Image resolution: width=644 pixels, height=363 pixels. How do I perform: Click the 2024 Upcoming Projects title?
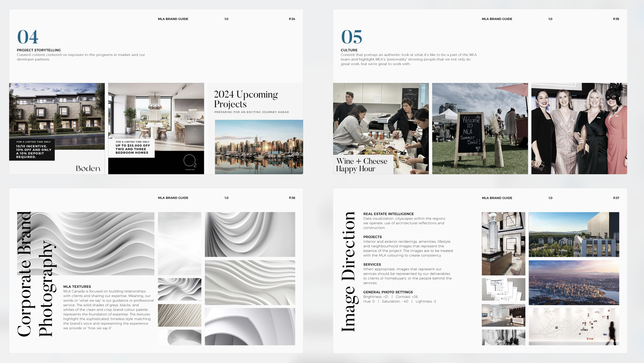pyautogui.click(x=246, y=99)
